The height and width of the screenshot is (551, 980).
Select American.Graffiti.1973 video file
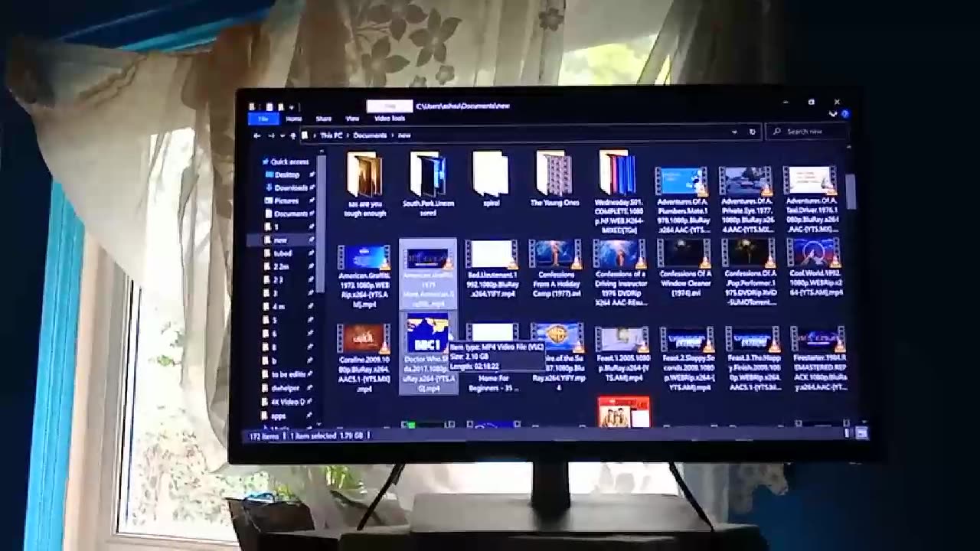(364, 277)
